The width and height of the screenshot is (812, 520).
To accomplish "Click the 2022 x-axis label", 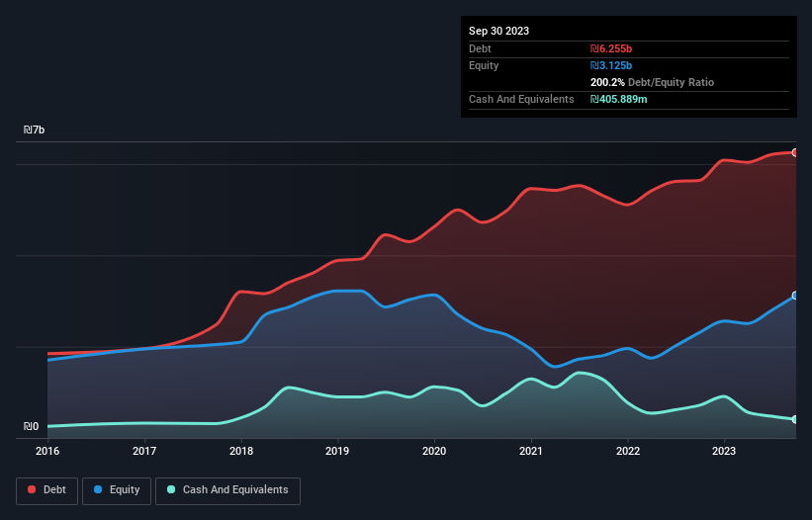I will point(628,451).
